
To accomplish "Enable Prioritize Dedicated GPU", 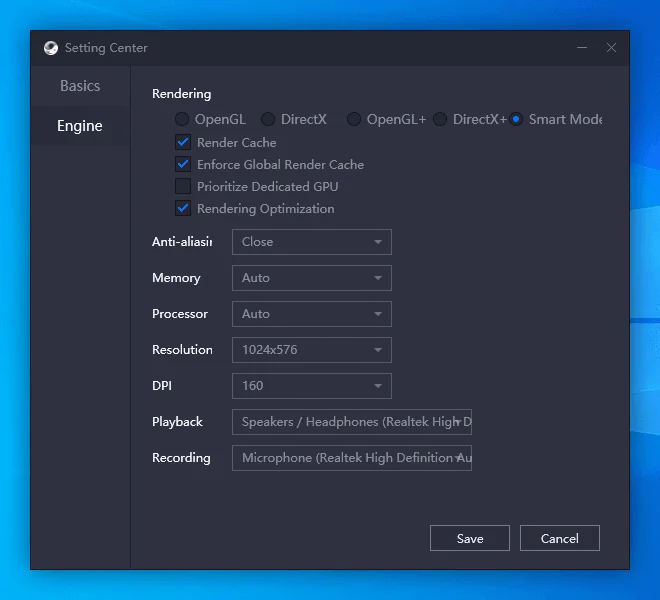I will click(183, 186).
